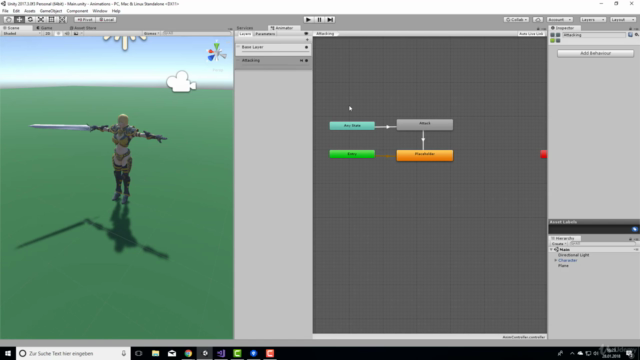The width and height of the screenshot is (640, 360).
Task: Select the combined Transform tool
Action: (62, 20)
